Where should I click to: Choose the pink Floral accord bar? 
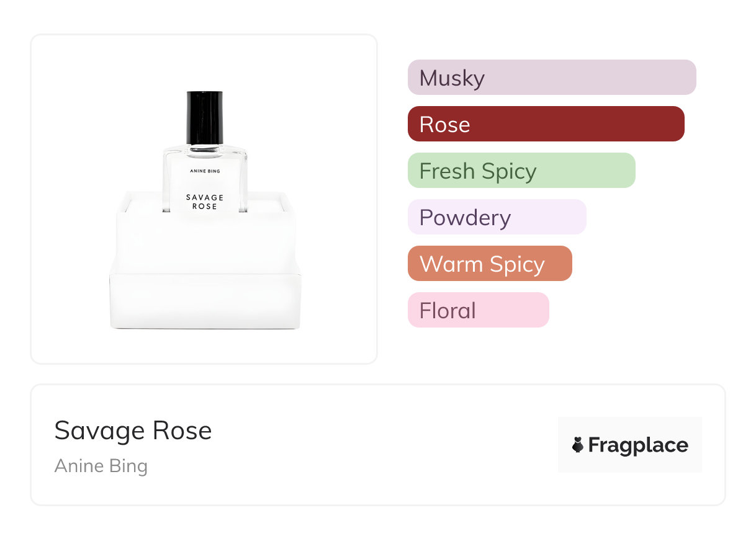pos(478,310)
